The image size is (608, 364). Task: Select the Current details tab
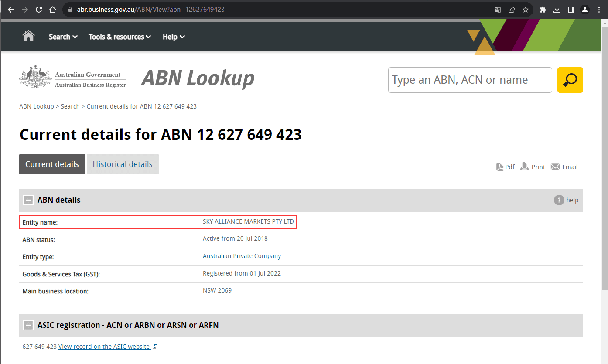click(x=52, y=164)
